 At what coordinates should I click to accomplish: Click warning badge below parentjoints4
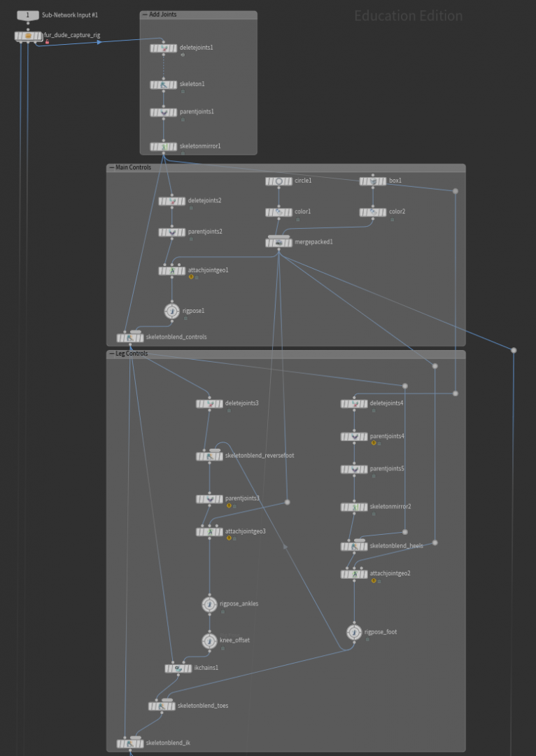(x=372, y=443)
